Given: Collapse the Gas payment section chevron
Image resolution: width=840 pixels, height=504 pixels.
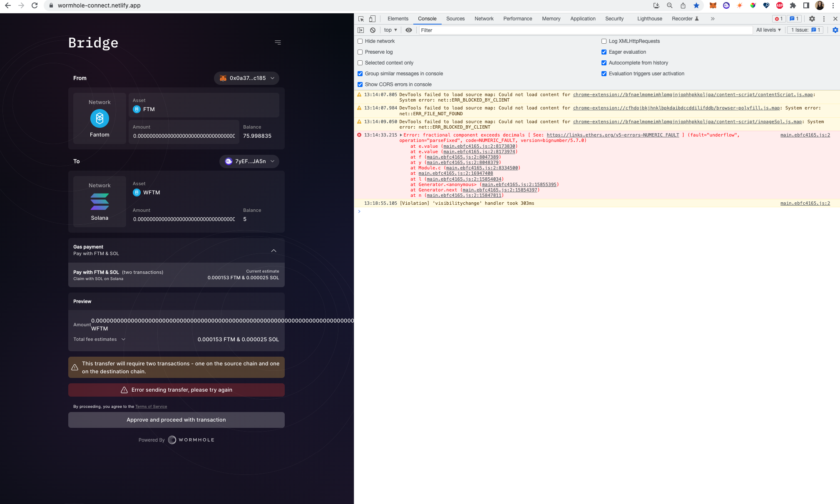Looking at the screenshot, I should [x=274, y=251].
